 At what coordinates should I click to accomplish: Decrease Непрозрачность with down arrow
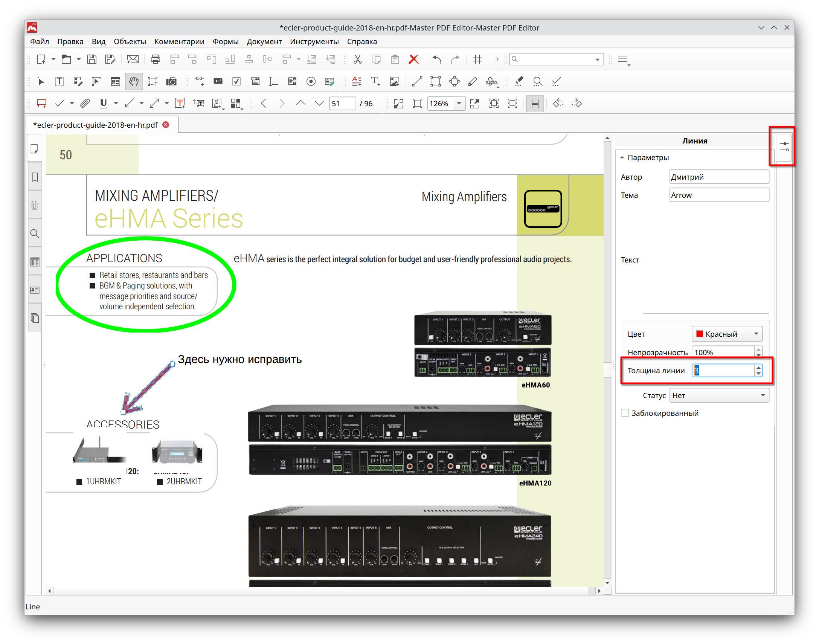(758, 355)
